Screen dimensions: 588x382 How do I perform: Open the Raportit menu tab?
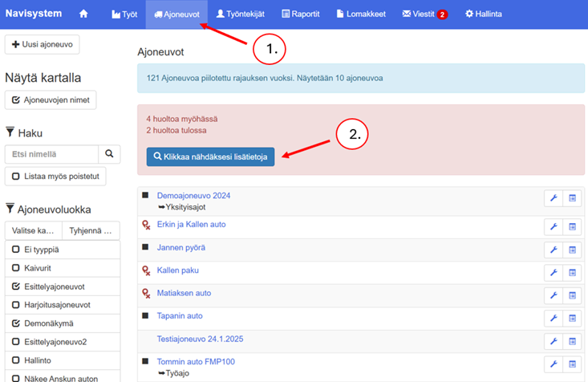click(x=302, y=14)
